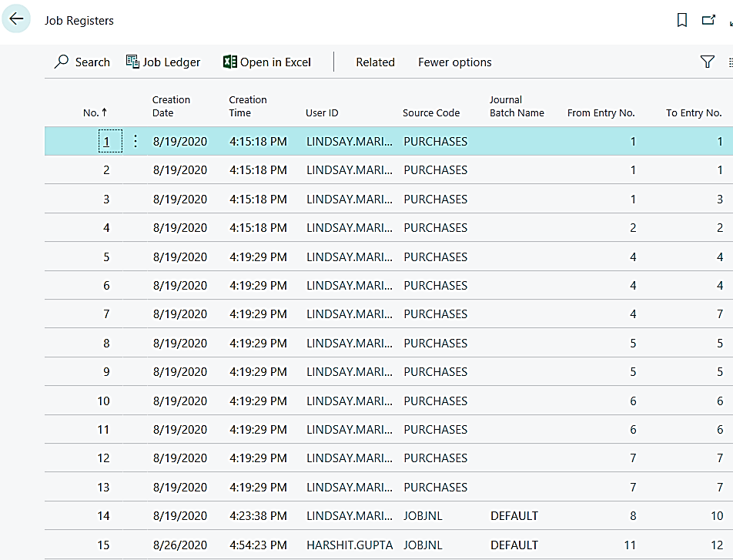Screen dimensions: 733x560
Task: Click the Journal Batch Name column header
Action: click(x=516, y=106)
